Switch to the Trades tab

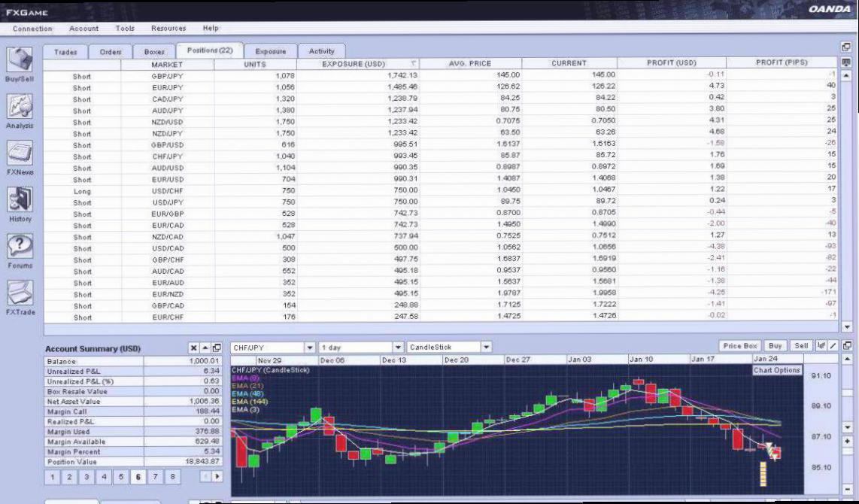[65, 51]
